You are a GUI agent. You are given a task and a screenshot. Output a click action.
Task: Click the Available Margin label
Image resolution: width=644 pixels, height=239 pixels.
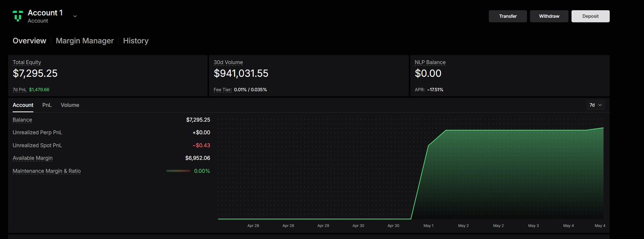point(33,158)
